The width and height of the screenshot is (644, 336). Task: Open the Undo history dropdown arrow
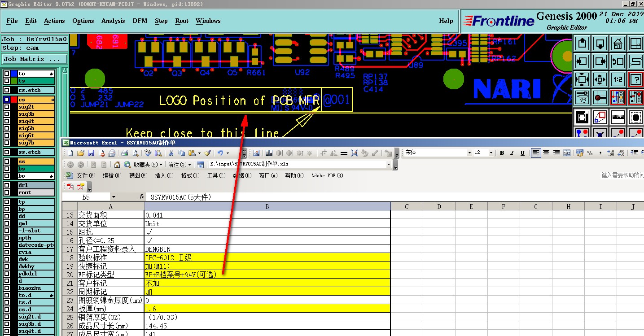tap(228, 153)
